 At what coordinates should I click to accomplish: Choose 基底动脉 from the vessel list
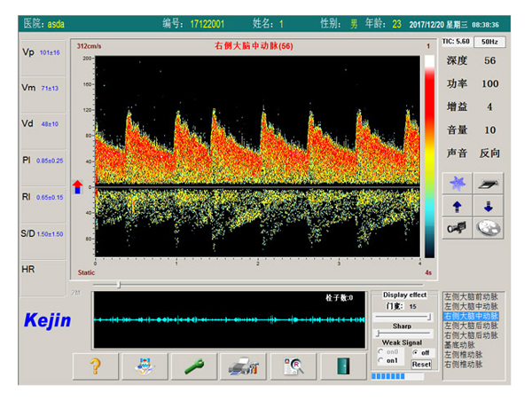[459, 345]
